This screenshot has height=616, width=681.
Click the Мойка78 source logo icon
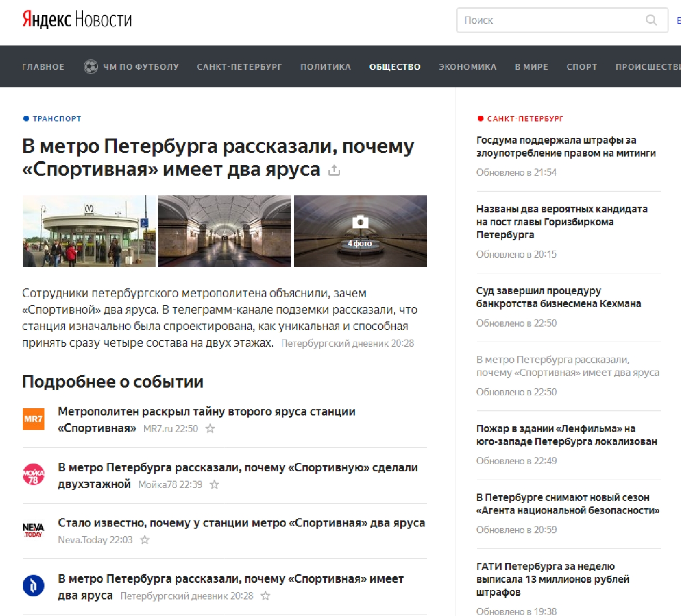click(33, 475)
